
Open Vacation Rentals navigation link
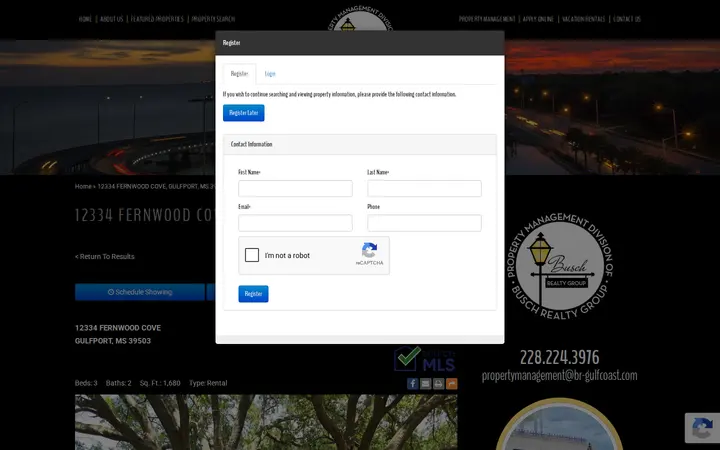[x=584, y=19]
